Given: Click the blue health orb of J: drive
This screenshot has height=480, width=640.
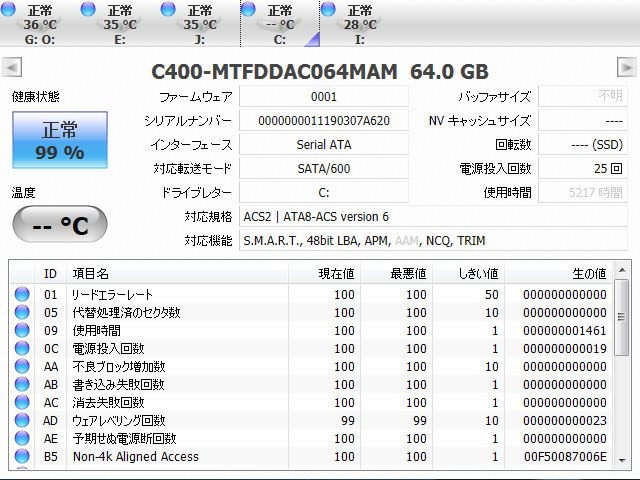Looking at the screenshot, I should (x=168, y=9).
